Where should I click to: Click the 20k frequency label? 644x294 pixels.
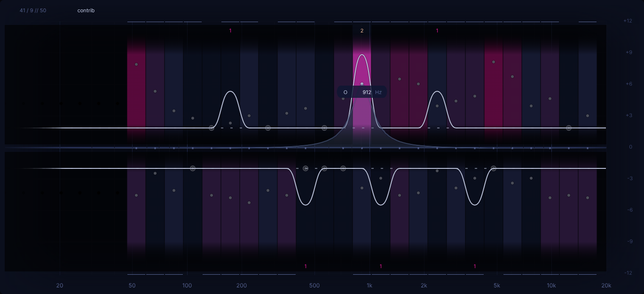click(x=606, y=285)
